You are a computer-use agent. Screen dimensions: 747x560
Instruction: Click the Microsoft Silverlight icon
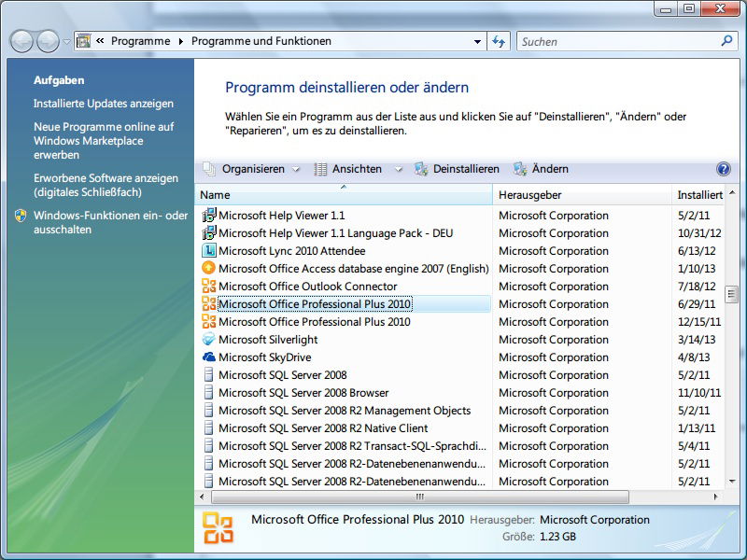(x=208, y=339)
